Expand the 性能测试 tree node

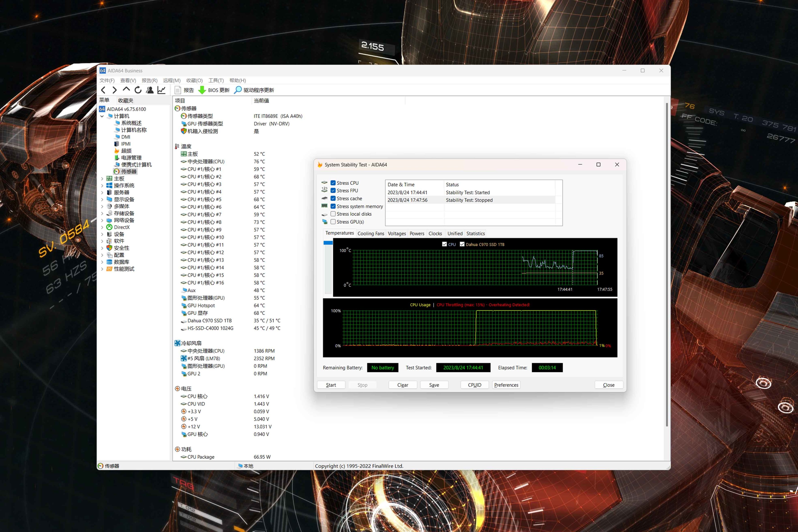102,269
